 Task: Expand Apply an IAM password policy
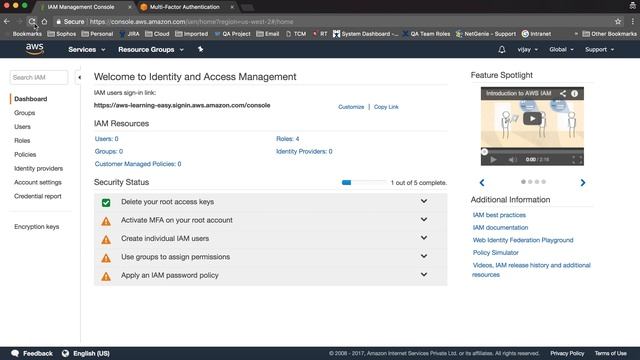(x=424, y=275)
